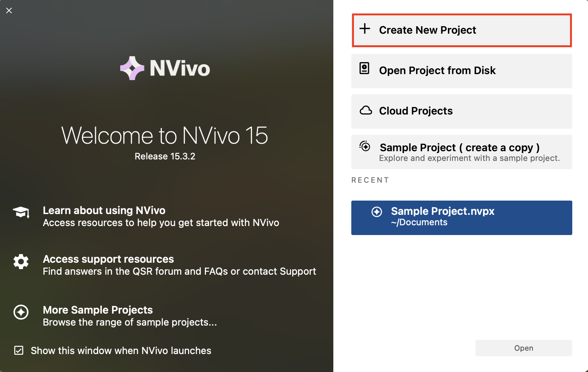Screen dimensions: 588x372
Task: Click Create New Project button
Action: pos(462,30)
